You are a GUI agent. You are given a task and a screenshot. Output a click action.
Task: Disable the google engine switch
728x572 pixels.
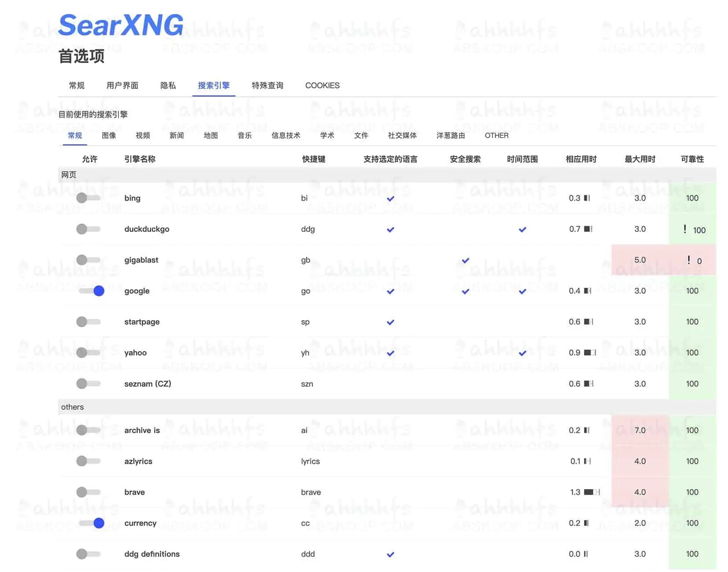(90, 291)
